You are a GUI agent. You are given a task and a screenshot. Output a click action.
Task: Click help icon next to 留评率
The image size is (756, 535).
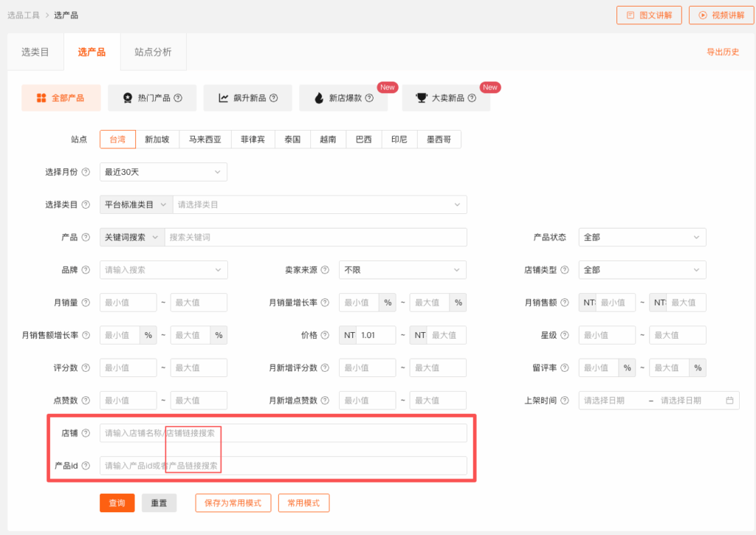tap(565, 367)
